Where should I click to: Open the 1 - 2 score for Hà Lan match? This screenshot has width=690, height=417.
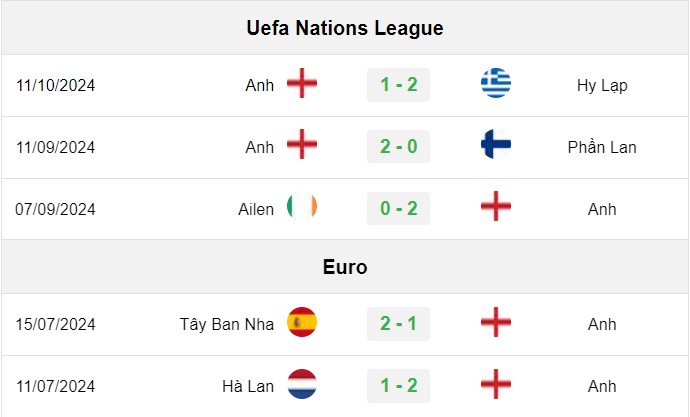point(398,386)
